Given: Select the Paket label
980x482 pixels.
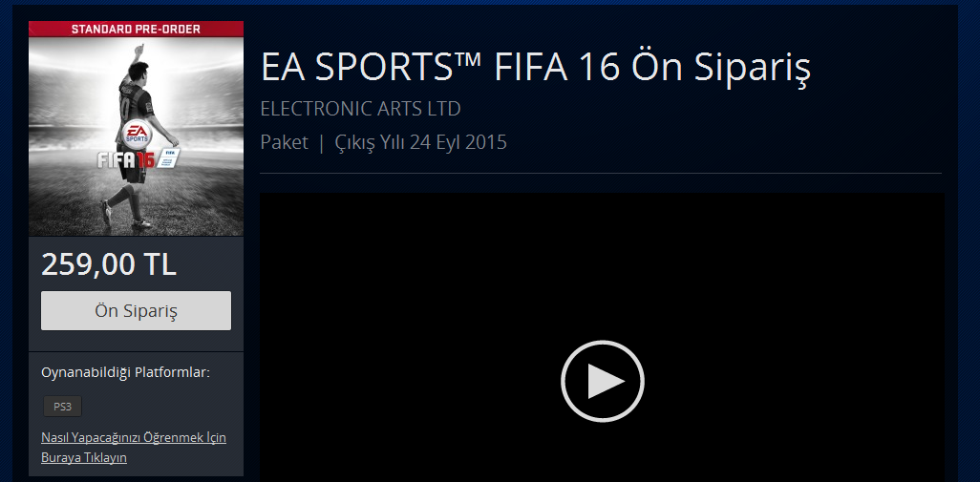Looking at the screenshot, I should tap(285, 142).
